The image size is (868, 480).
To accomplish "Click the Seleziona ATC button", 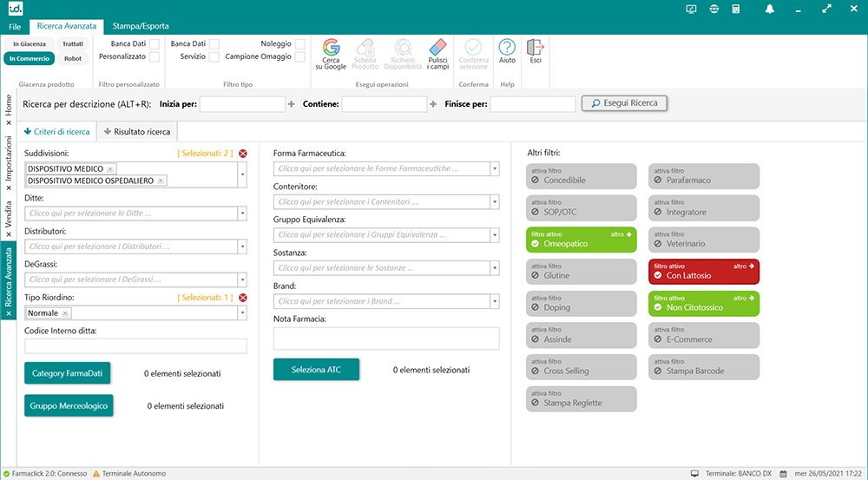I will (316, 370).
